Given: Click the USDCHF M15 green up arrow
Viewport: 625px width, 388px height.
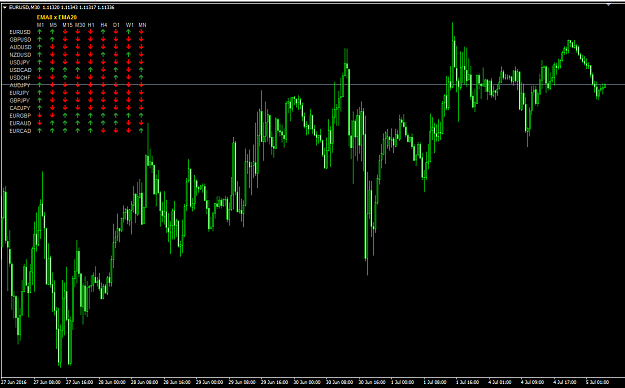Looking at the screenshot, I should coord(65,77).
